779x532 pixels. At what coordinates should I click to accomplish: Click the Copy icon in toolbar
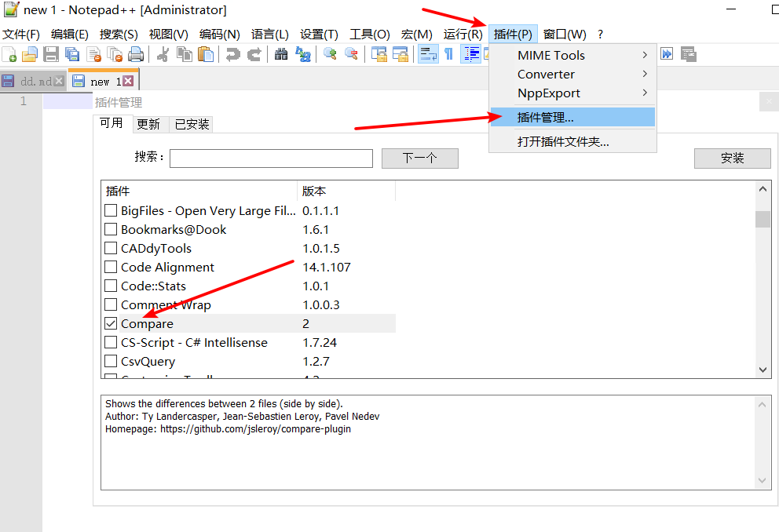click(x=185, y=54)
